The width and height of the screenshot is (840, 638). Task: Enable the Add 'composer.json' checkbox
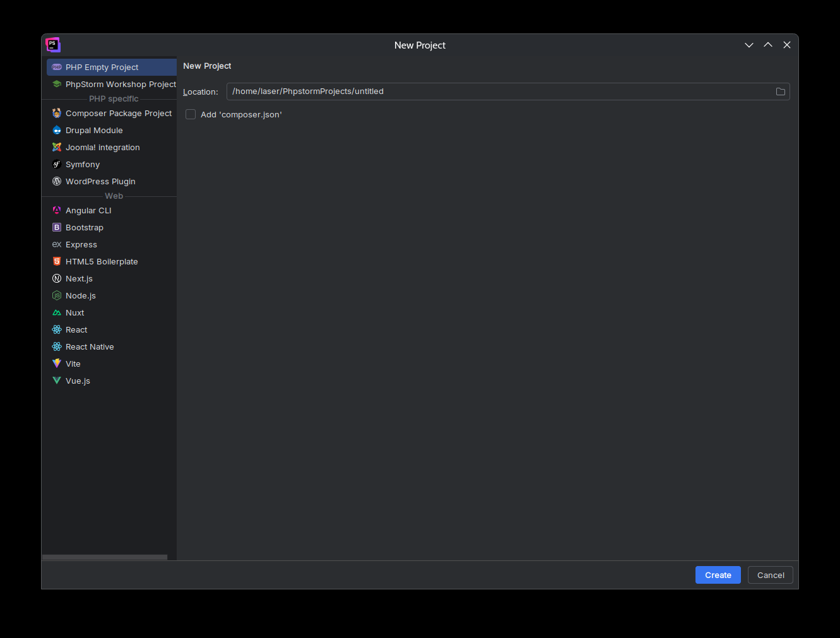[191, 115]
